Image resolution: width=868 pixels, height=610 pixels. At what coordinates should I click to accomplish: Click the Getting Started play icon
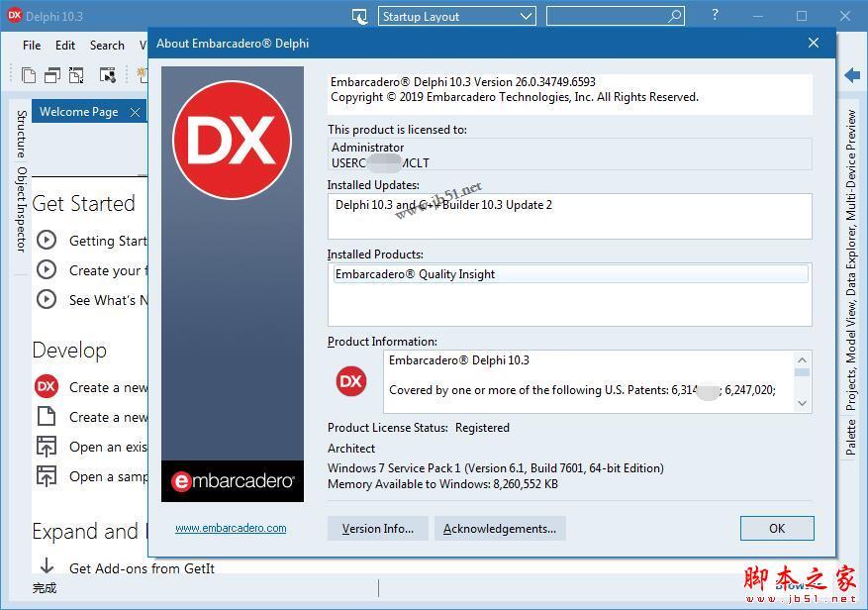(x=47, y=240)
